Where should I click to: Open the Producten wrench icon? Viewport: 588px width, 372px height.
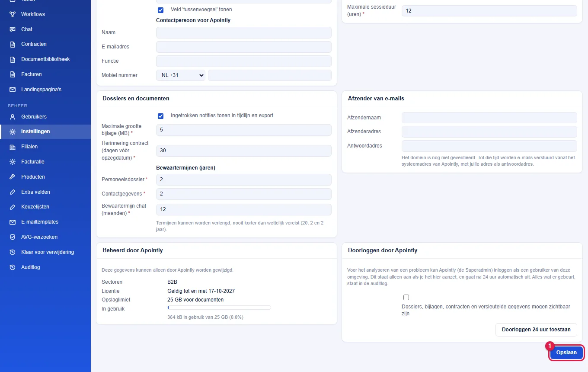pos(13,177)
